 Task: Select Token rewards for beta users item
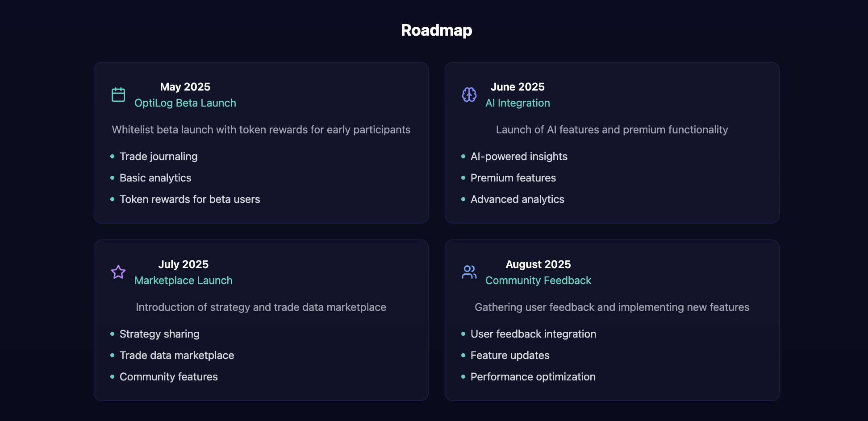coord(190,199)
